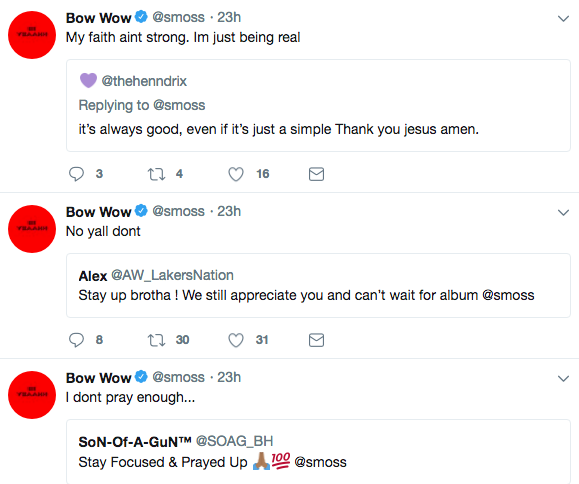Click 'Replying to @smoss' mention link

point(179,105)
